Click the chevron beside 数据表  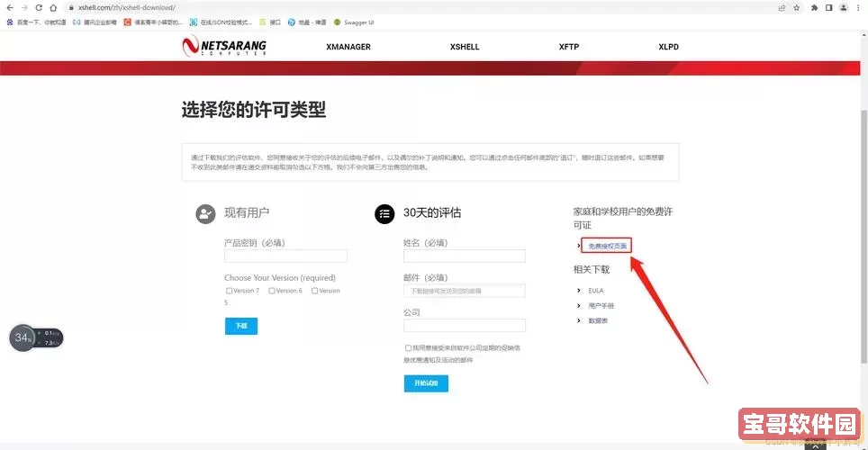pos(579,320)
